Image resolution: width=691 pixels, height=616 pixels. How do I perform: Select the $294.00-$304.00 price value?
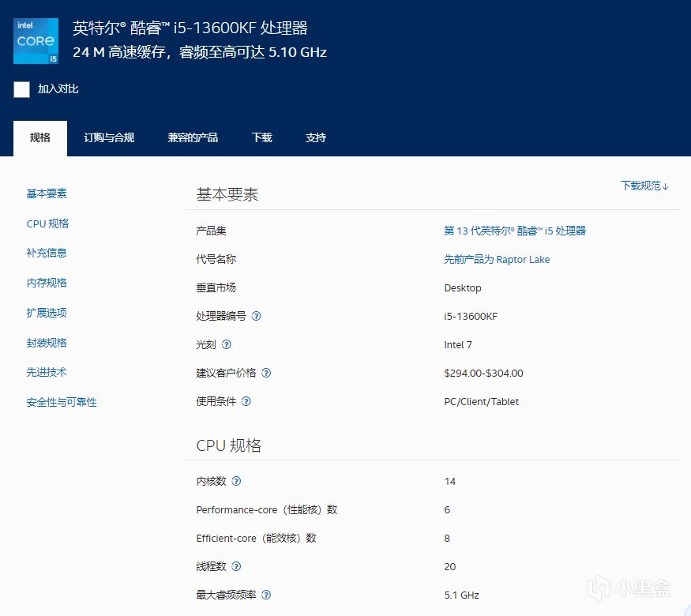tap(483, 374)
